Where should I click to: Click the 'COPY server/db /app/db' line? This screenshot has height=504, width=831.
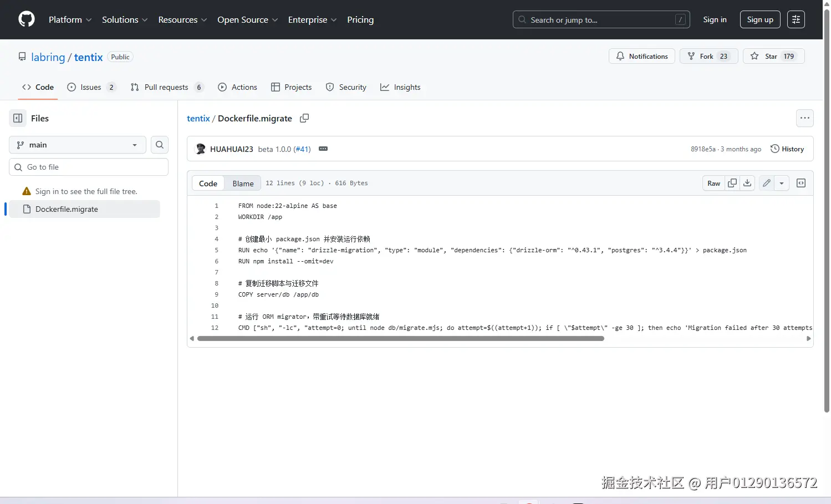[278, 294]
